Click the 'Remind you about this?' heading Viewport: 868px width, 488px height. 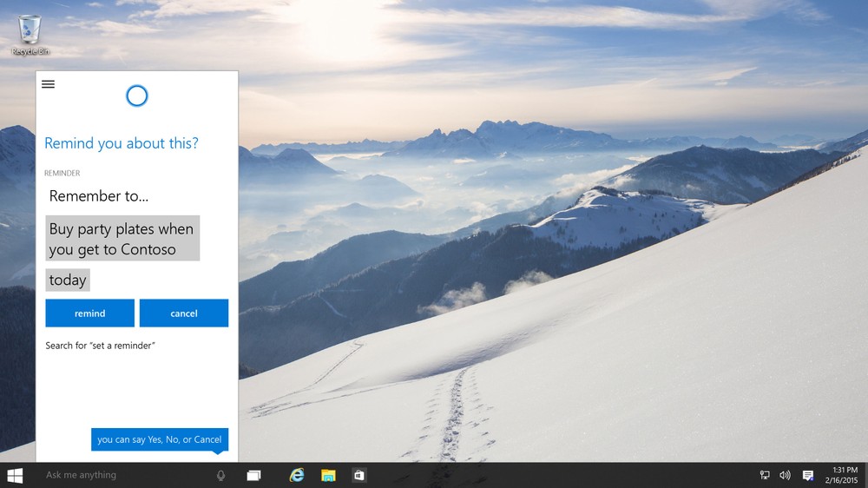pyautogui.click(x=122, y=143)
